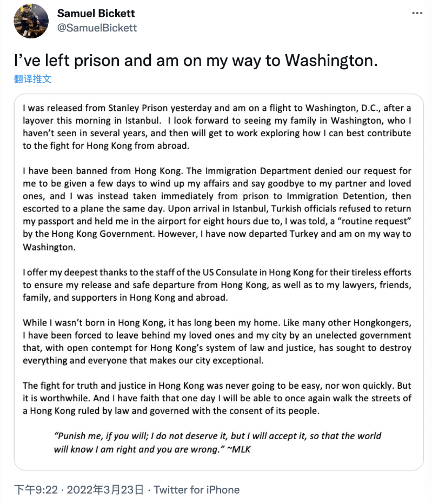Click the @SamuelBickett handle

tap(97, 27)
